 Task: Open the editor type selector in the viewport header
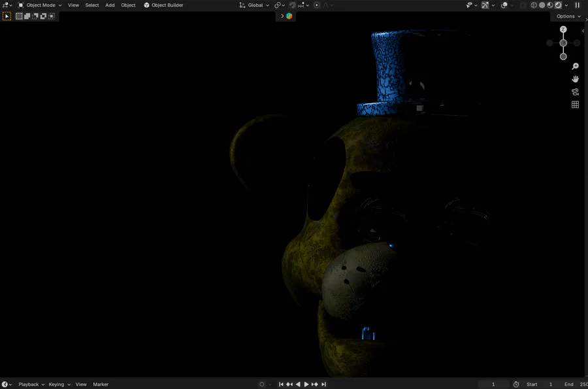[7, 5]
